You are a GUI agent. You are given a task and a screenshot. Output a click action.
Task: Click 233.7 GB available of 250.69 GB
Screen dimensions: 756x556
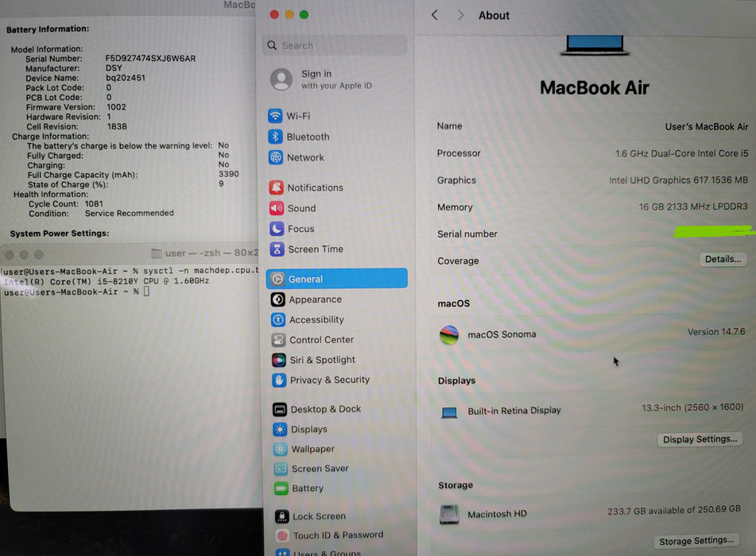coord(673,510)
